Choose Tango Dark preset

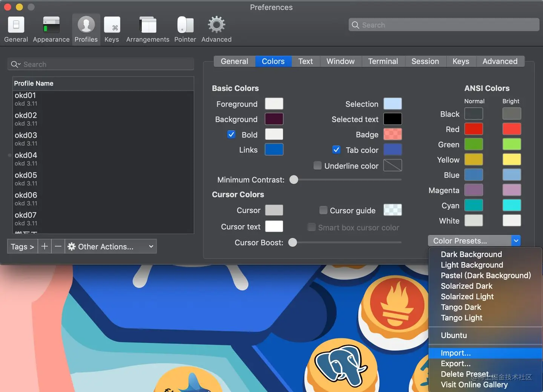[485, 307]
